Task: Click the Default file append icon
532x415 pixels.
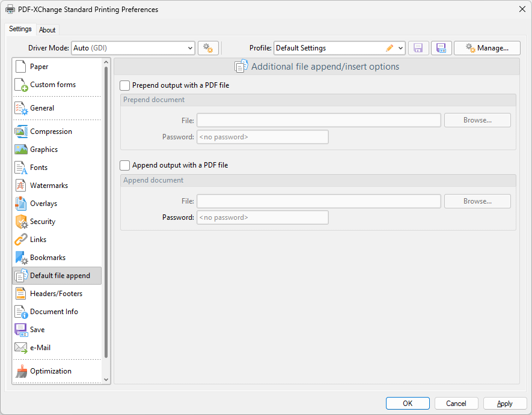Action: tap(22, 276)
